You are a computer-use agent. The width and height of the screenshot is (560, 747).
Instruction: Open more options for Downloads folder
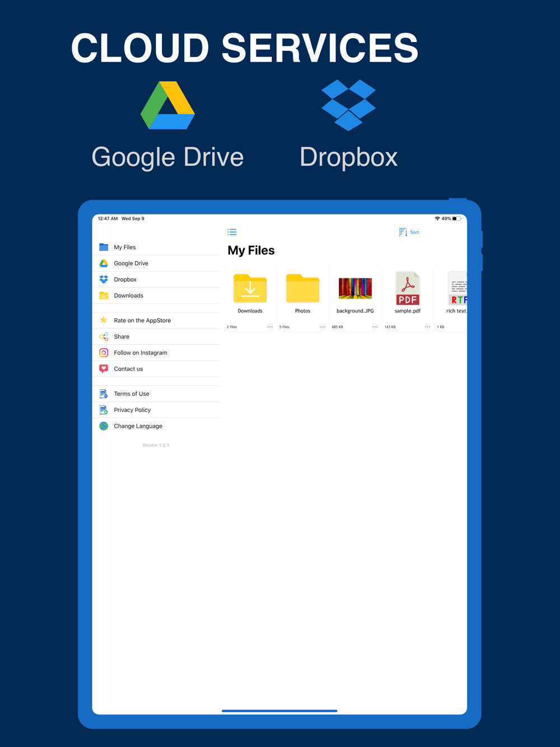click(270, 327)
